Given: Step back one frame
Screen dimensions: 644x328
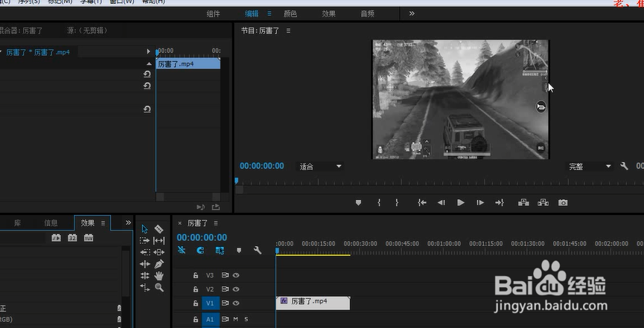Looking at the screenshot, I should pyautogui.click(x=441, y=202).
